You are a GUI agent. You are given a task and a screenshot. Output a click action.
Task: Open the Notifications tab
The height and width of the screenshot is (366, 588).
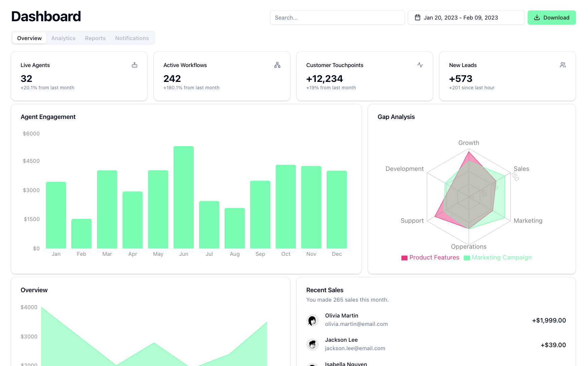click(x=132, y=38)
